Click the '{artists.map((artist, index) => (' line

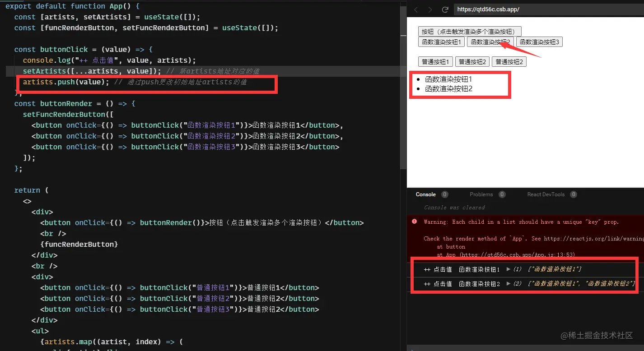point(112,342)
